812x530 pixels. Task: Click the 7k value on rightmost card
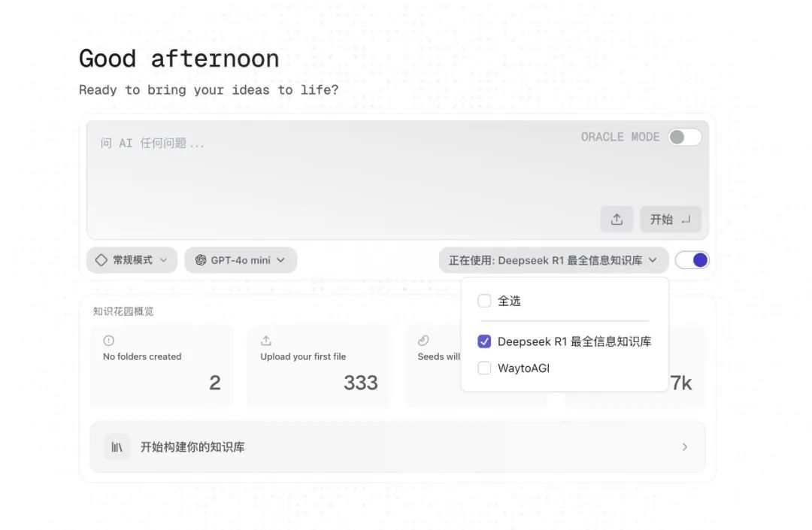click(680, 383)
